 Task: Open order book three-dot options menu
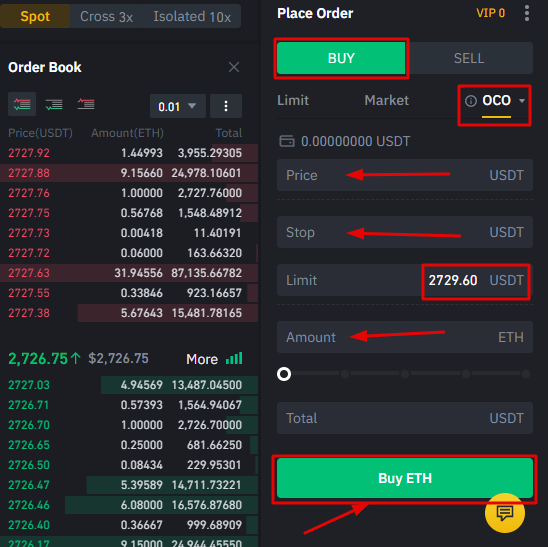pos(226,106)
